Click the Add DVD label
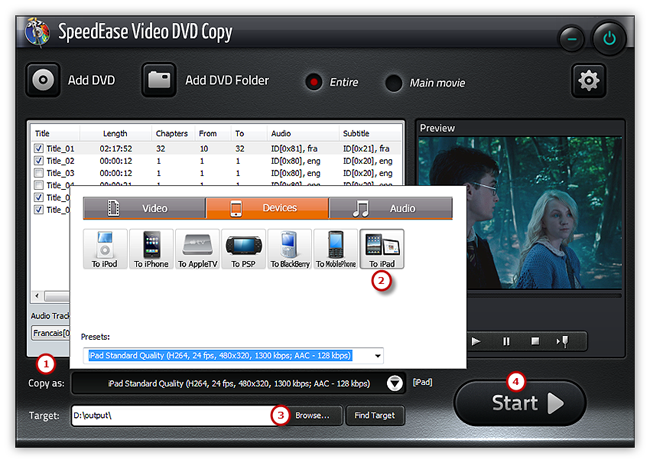 point(92,80)
